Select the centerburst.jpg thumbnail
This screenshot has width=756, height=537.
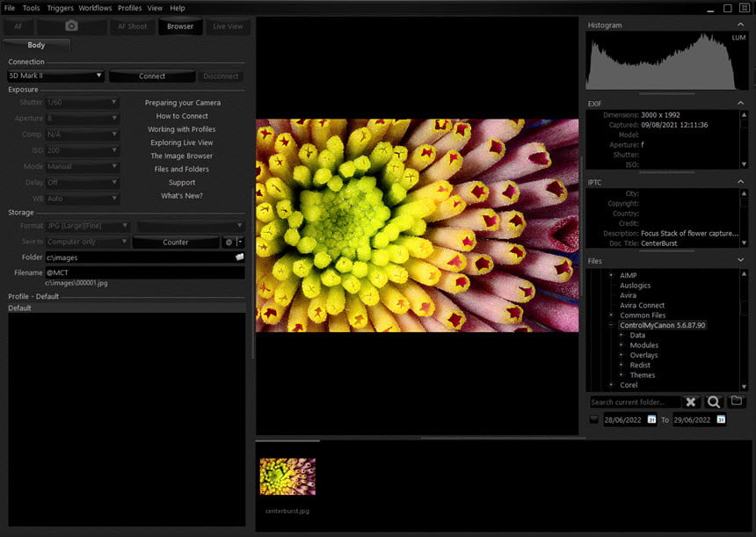[287, 476]
